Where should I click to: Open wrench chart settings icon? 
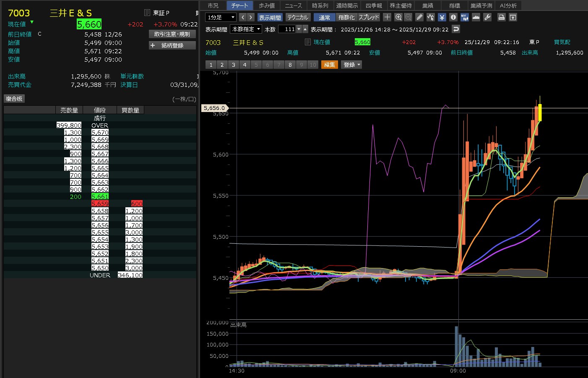tap(487, 17)
